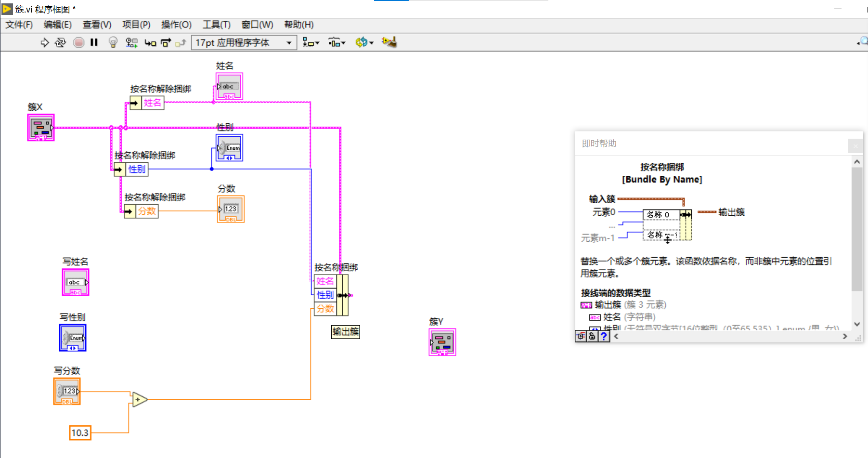Click the Run arrow to execute the VI
The height and width of the screenshot is (458, 868).
click(x=44, y=42)
